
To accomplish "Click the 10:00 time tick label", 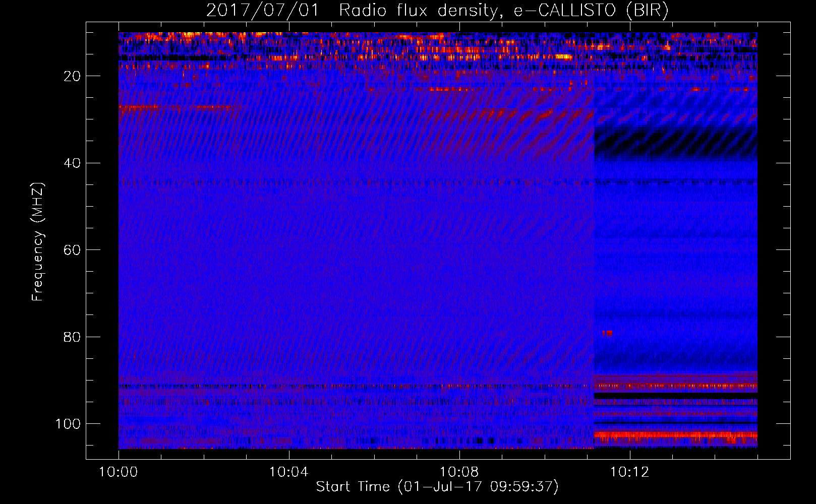I will coord(119,472).
